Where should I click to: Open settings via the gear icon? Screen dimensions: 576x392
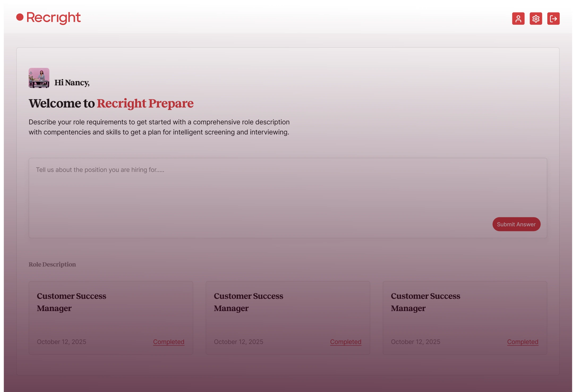point(536,19)
